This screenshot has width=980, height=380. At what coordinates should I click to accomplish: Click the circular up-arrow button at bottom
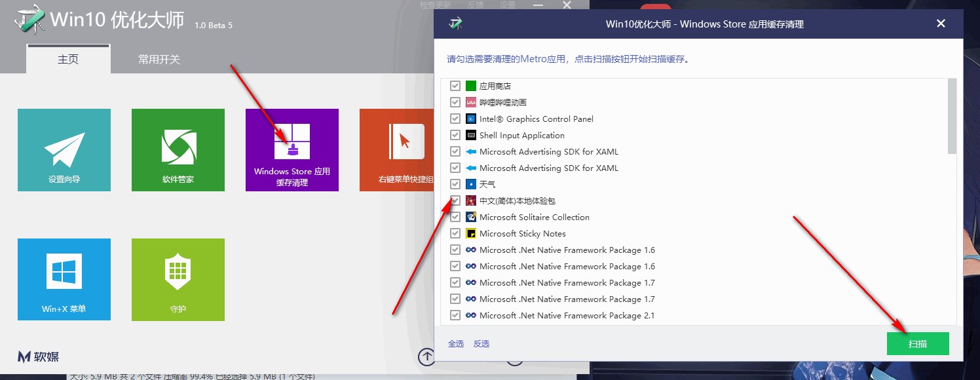click(426, 358)
